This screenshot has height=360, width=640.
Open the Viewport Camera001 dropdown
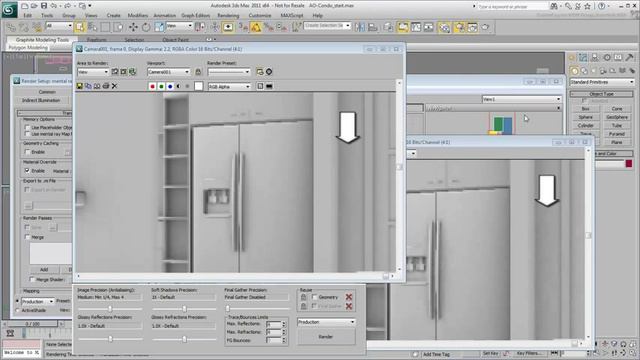(x=169, y=72)
